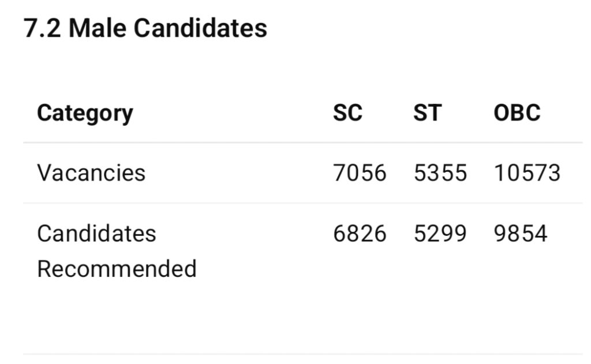Click the blank area beneath "Recommended" label
Viewport: 591px width, 364px height.
pyautogui.click(x=117, y=314)
